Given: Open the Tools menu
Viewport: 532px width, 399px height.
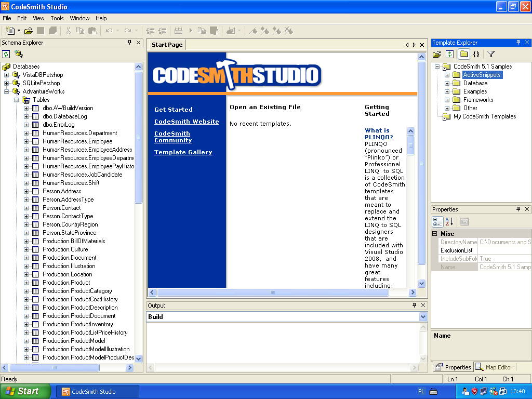Looking at the screenshot, I should pos(57,18).
